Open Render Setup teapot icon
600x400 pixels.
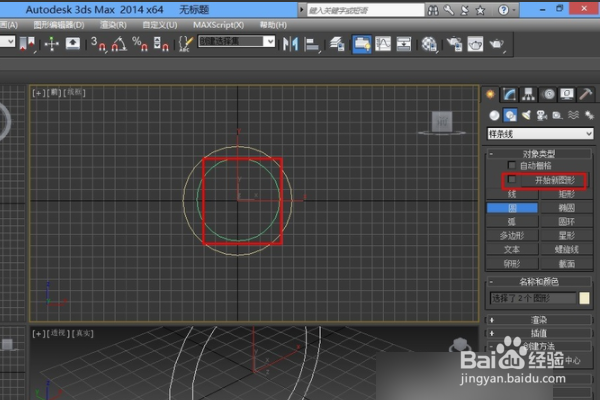tap(454, 44)
